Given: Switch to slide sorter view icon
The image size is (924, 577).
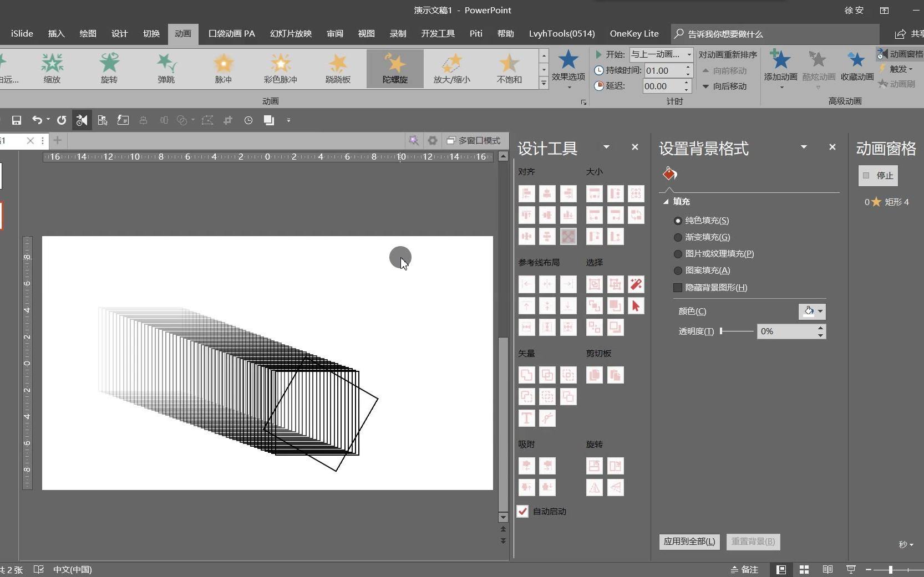Looking at the screenshot, I should (x=804, y=569).
